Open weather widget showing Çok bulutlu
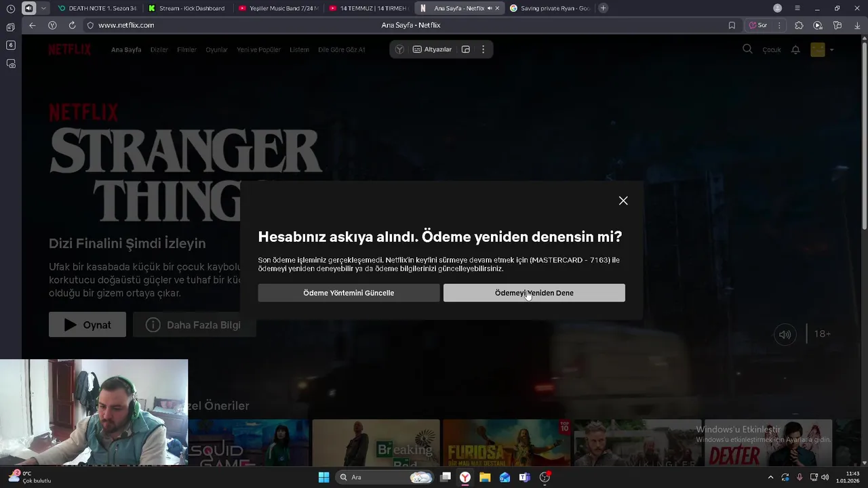The height and width of the screenshot is (488, 868). pyautogui.click(x=30, y=477)
